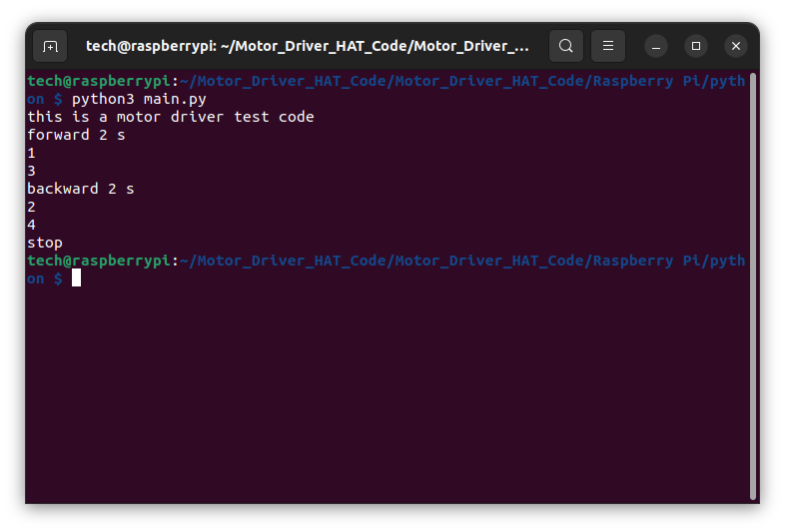Click the terminal vertical scrollbar
The width and height of the screenshot is (785, 532).
[752, 286]
